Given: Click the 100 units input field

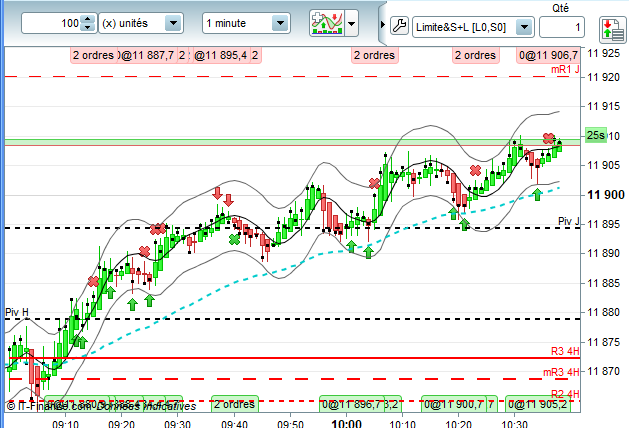Looking at the screenshot, I should tap(51, 23).
